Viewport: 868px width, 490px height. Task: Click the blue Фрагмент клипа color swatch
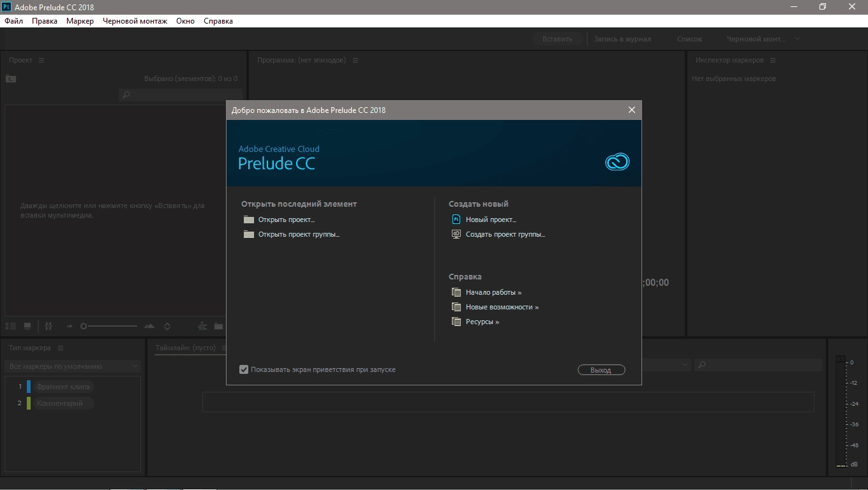tap(29, 387)
